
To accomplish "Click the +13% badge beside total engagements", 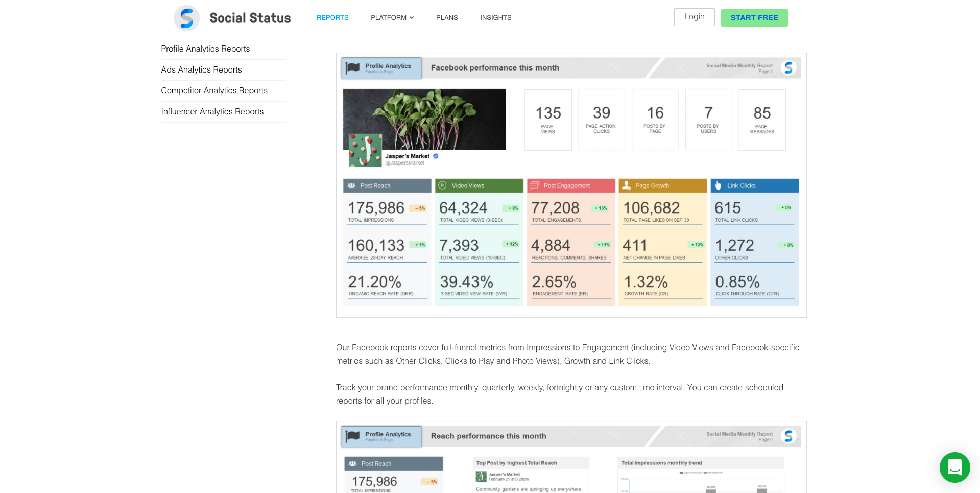I will coord(601,208).
